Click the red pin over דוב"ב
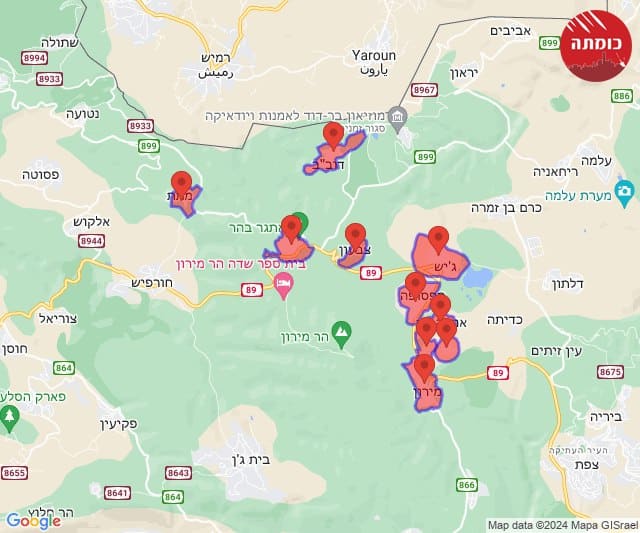Image resolution: width=640 pixels, height=533 pixels. (x=333, y=135)
